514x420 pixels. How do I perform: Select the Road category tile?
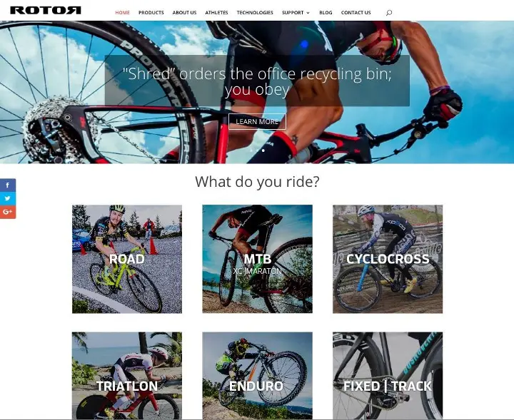click(x=127, y=259)
